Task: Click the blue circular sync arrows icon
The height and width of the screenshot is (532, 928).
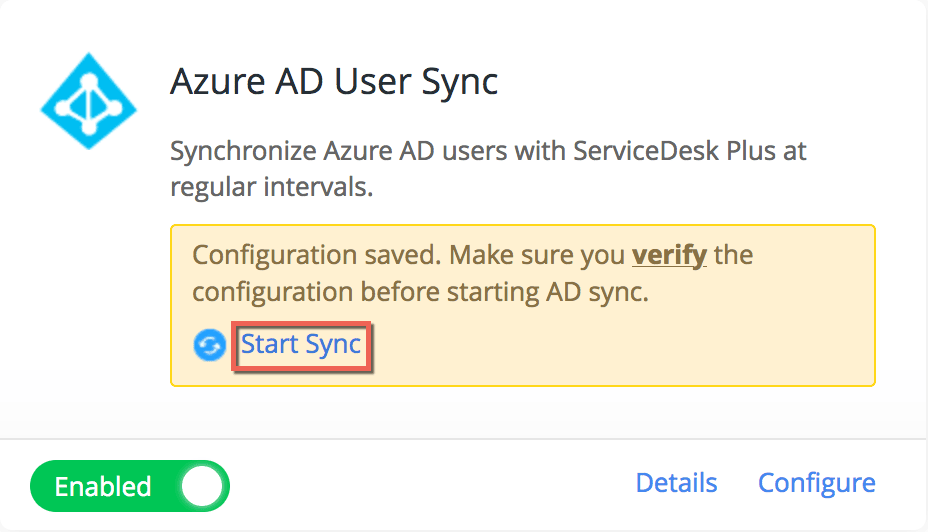Action: click(x=209, y=346)
